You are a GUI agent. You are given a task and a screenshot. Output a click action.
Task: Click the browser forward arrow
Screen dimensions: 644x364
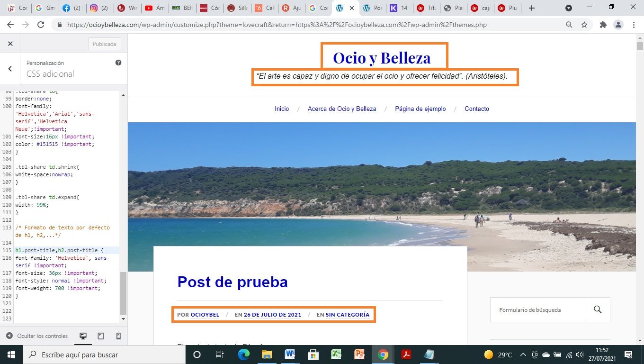point(25,25)
